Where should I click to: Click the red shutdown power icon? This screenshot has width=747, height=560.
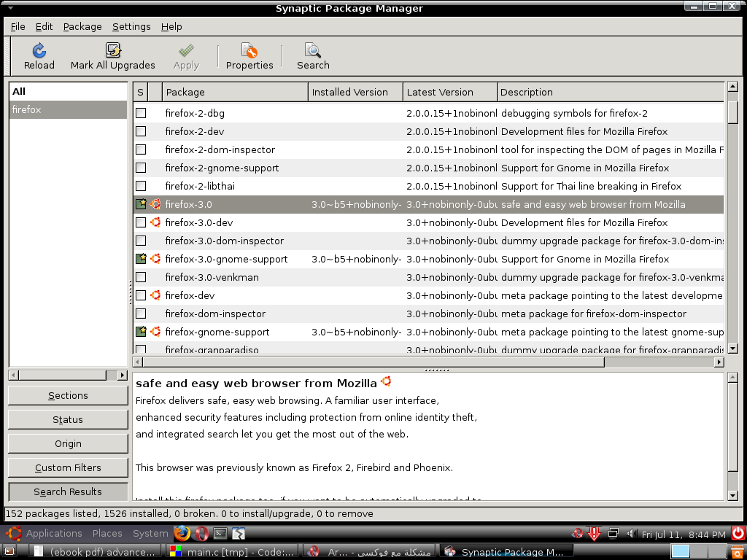tap(738, 533)
